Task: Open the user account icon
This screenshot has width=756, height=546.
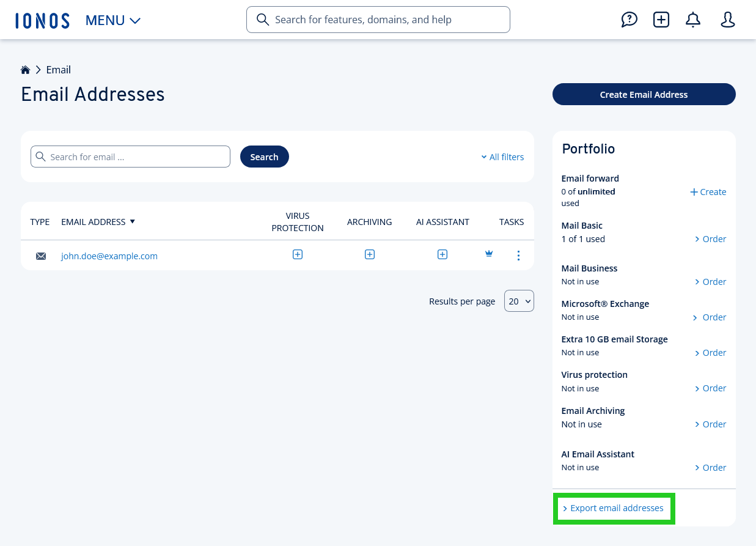Action: click(727, 20)
